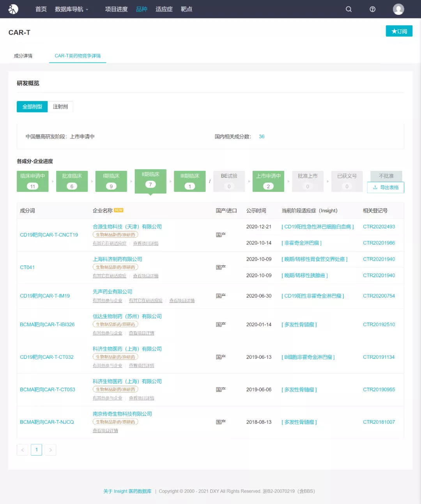The image size is (421, 504).
Task: Filter by 临床申请中 stage with 11
Action: point(33,181)
